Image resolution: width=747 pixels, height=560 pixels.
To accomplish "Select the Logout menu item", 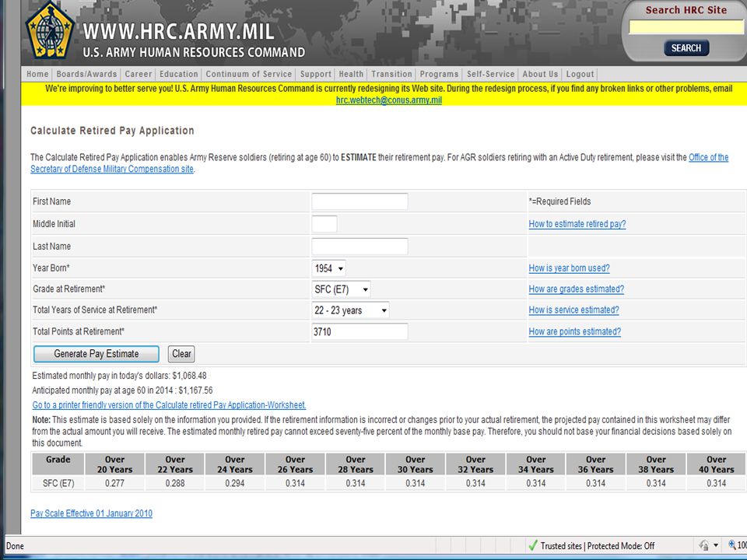I will pos(580,74).
